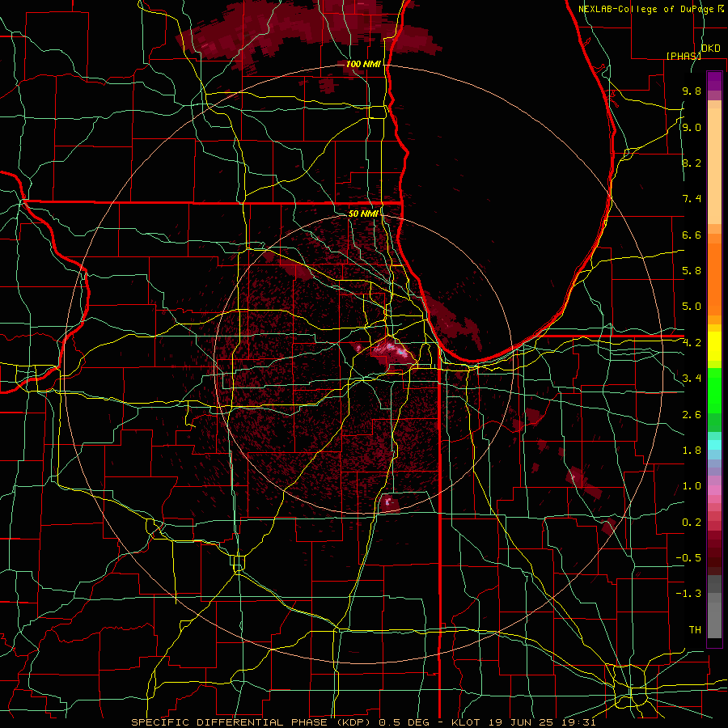Click the 6.6 scale value
The height and width of the screenshot is (728, 728).
(692, 235)
